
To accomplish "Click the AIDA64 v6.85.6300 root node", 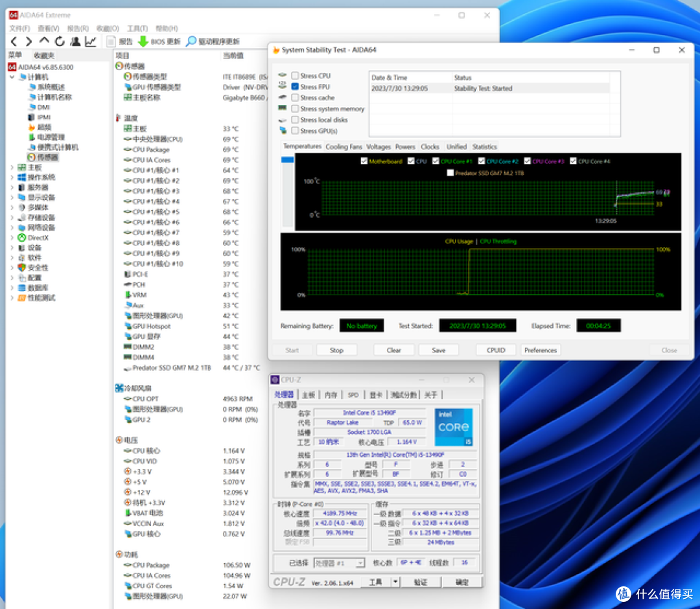I will point(41,67).
